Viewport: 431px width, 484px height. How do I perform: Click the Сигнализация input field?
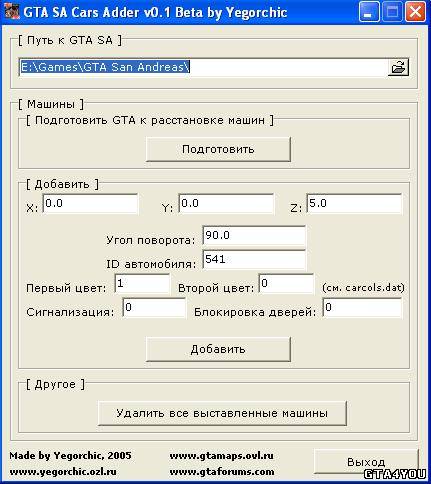click(154, 307)
